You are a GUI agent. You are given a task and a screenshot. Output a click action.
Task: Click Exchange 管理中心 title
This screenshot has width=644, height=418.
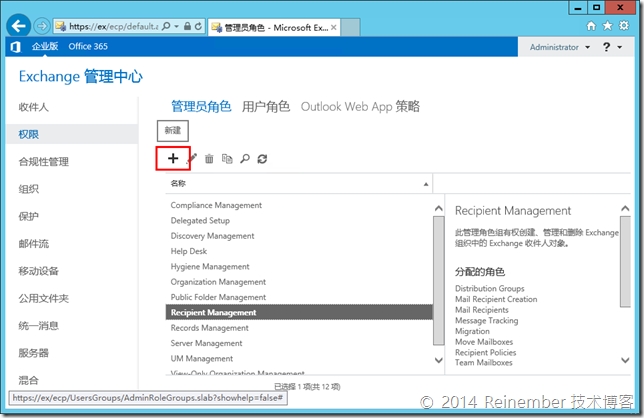[80, 76]
